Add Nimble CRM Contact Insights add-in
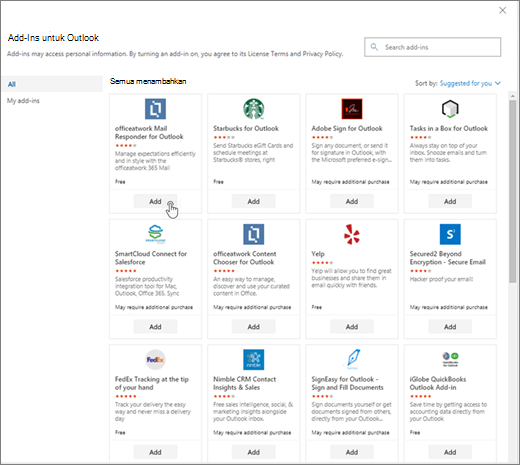Image resolution: width=520 pixels, height=465 pixels. [x=254, y=452]
